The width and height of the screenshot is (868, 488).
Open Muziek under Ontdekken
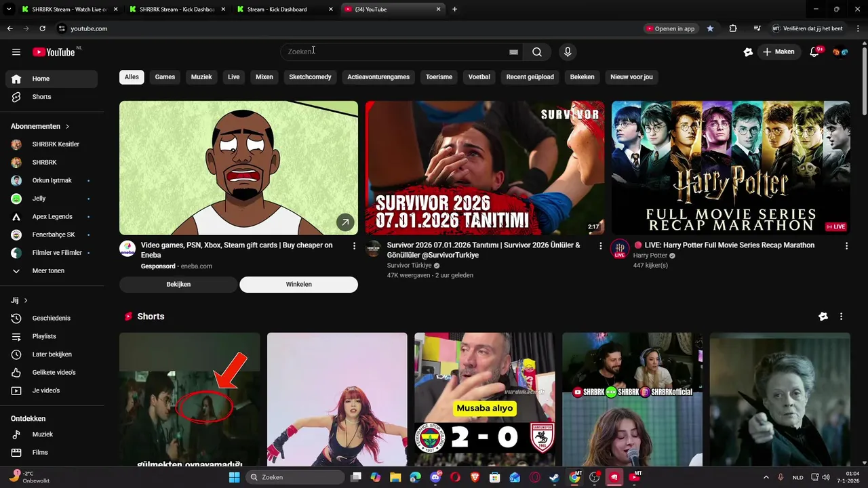point(52,434)
